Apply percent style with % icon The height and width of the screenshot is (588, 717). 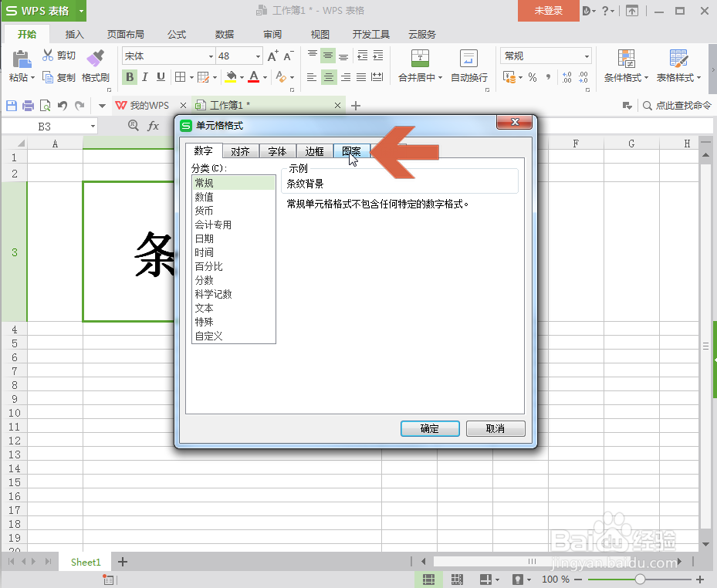pyautogui.click(x=532, y=76)
